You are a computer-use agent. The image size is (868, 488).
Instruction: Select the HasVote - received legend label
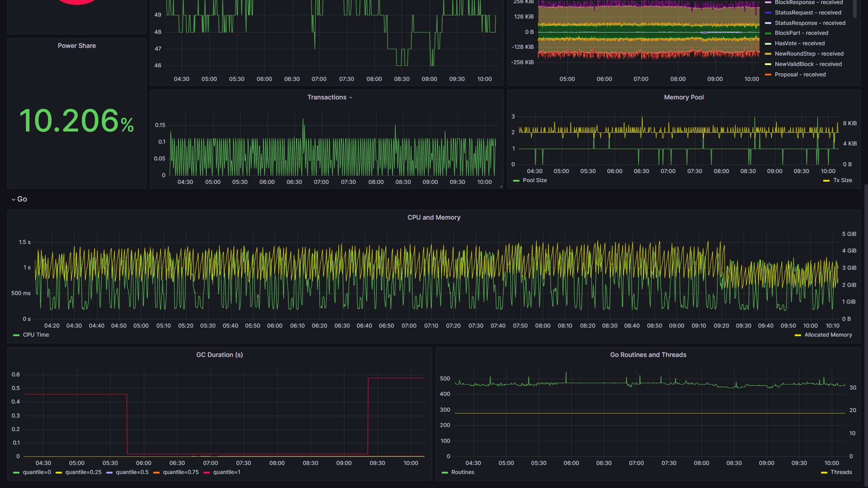tap(799, 43)
